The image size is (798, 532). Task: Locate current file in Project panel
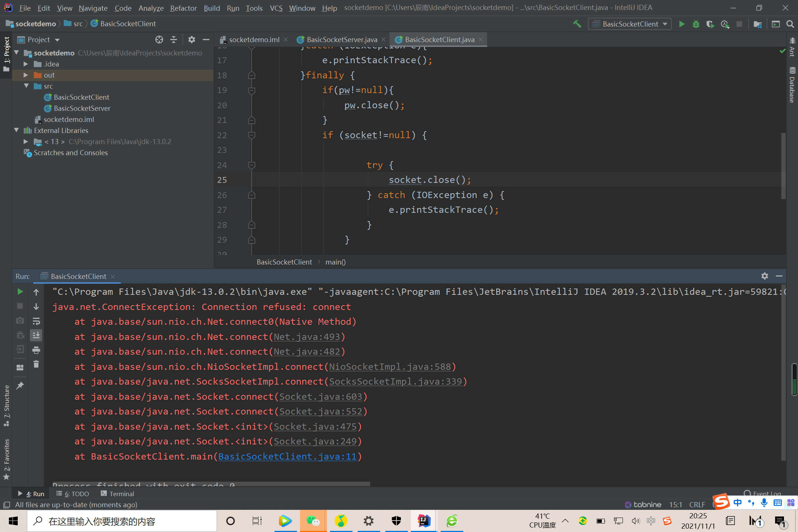(x=159, y=40)
